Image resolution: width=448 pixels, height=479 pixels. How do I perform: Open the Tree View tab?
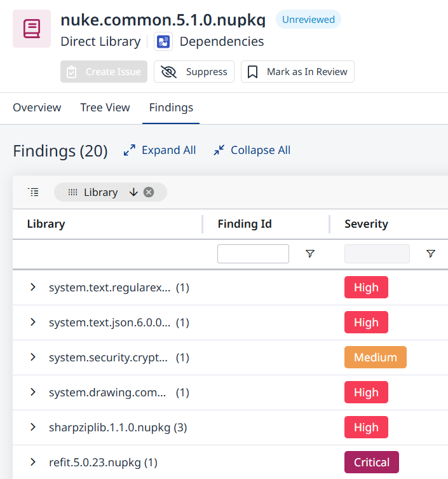point(105,108)
